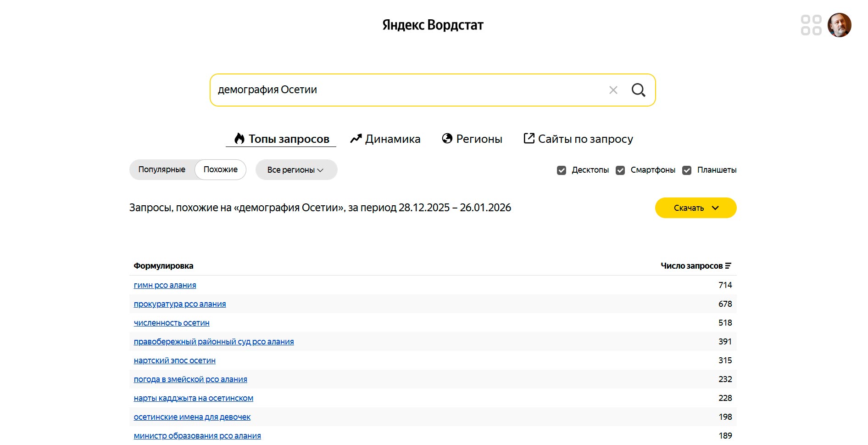
Task: Click the globe icon for Регионы
Action: 447,139
